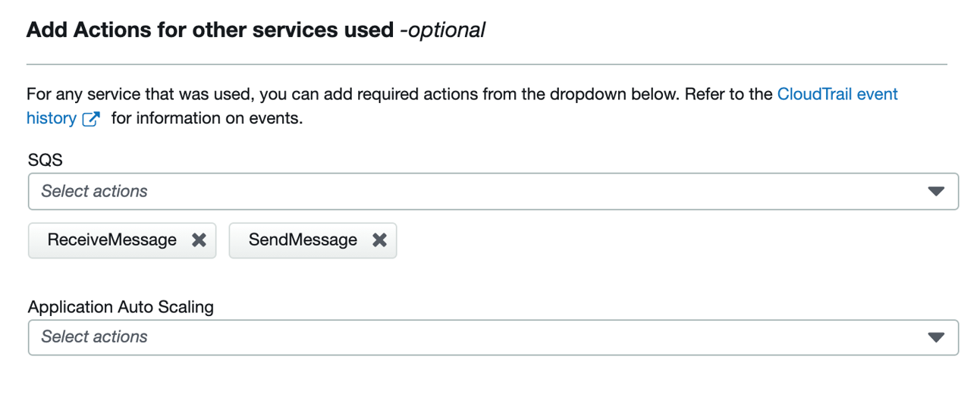The image size is (980, 401).
Task: Expand the Application Auto Scaling dropdown arrow
Action: [x=936, y=337]
